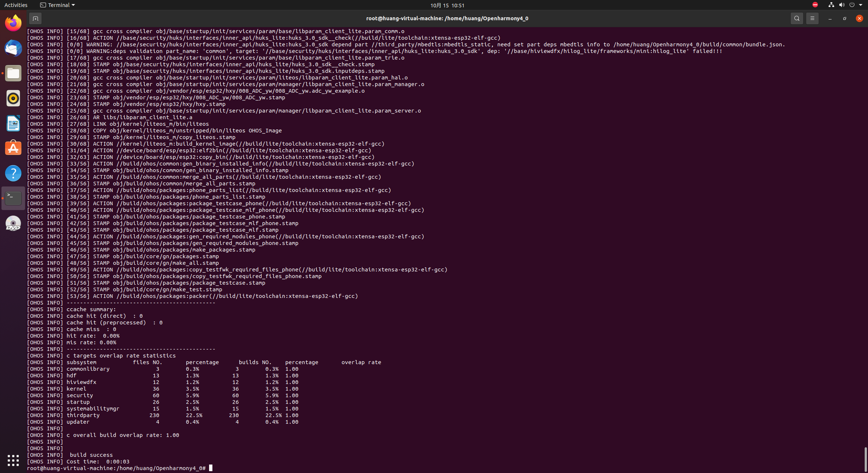Click the 'security' subsystem row

click(163, 395)
